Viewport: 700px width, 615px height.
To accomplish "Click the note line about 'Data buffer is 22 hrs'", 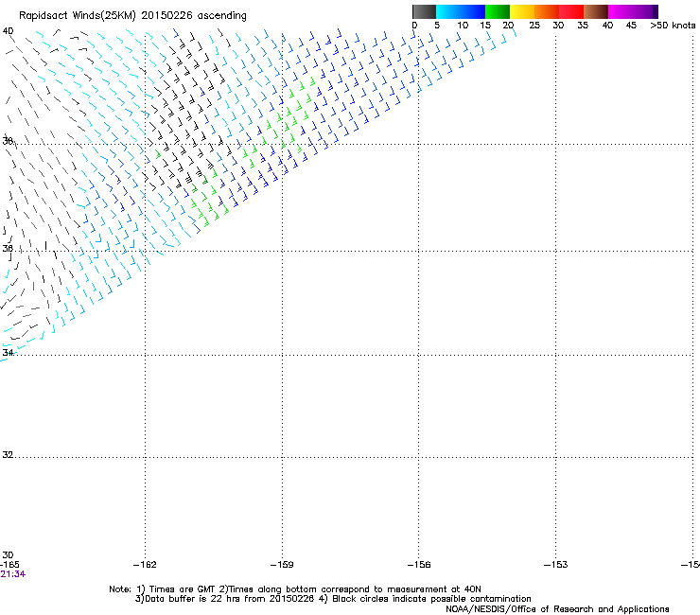I will coord(333,599).
